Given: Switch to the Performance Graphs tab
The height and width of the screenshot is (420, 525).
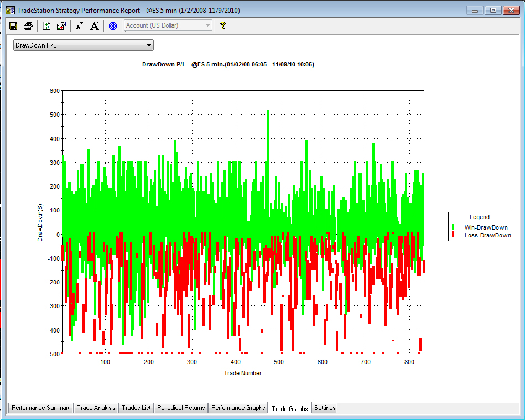Looking at the screenshot, I should (238, 408).
